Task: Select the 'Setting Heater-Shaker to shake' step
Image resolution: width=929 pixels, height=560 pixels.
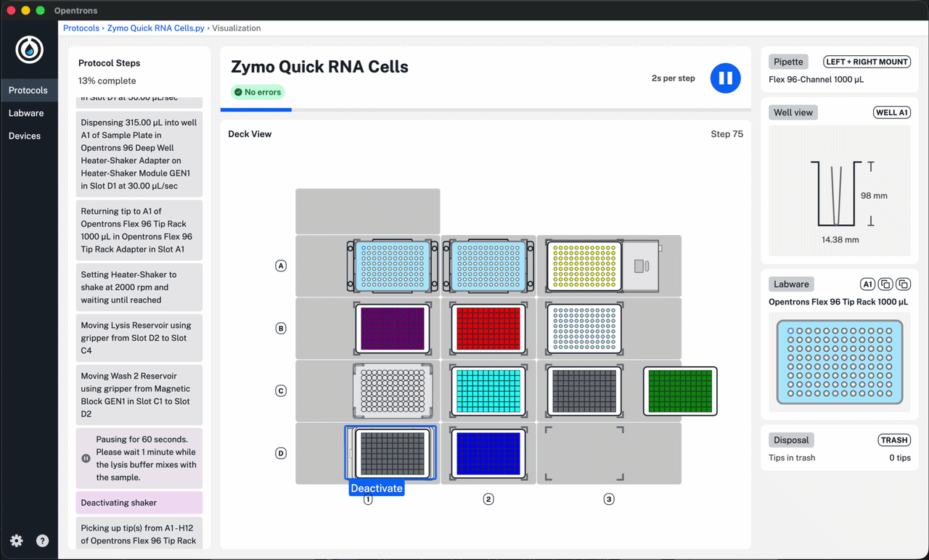Action: click(139, 287)
